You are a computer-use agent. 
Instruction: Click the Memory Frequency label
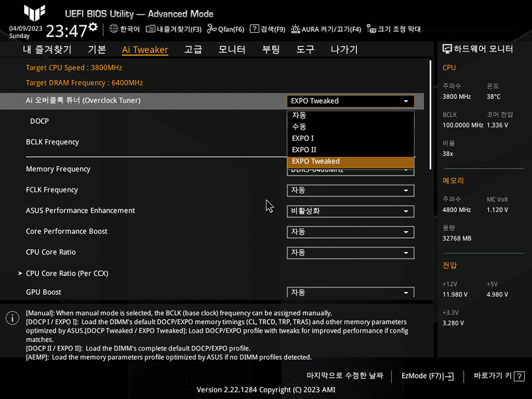point(58,169)
